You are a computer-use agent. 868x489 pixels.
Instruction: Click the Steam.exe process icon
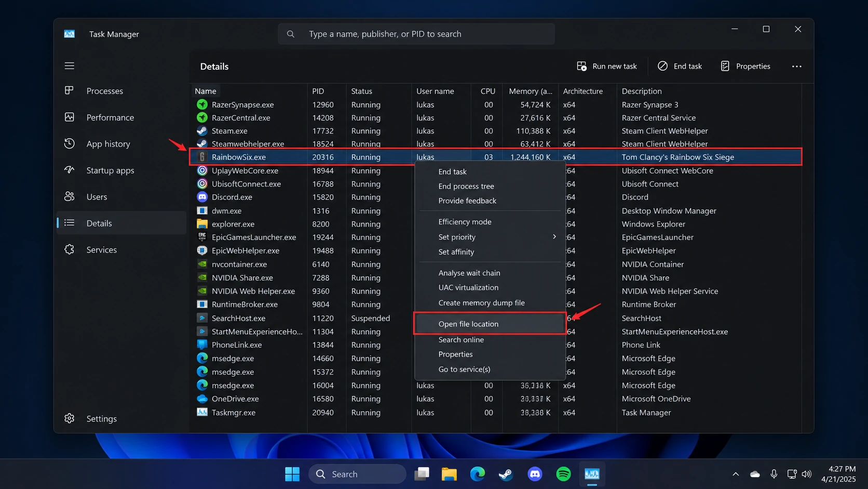[x=202, y=131]
